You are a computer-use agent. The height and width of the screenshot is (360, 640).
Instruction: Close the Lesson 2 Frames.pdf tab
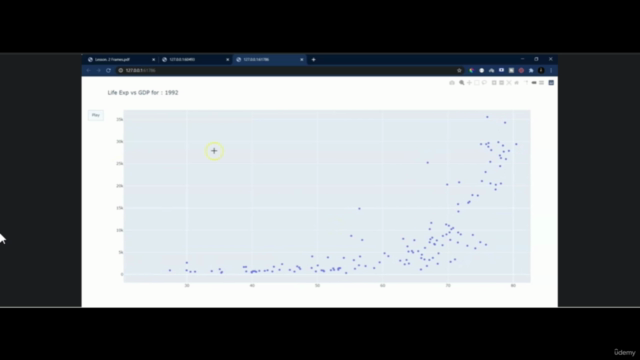153,60
